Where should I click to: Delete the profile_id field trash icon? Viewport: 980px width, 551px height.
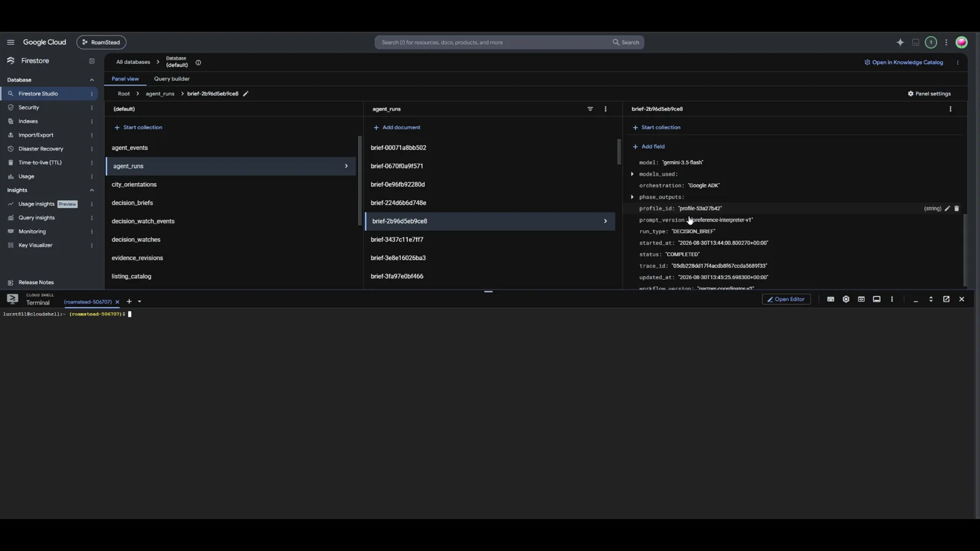tap(957, 209)
